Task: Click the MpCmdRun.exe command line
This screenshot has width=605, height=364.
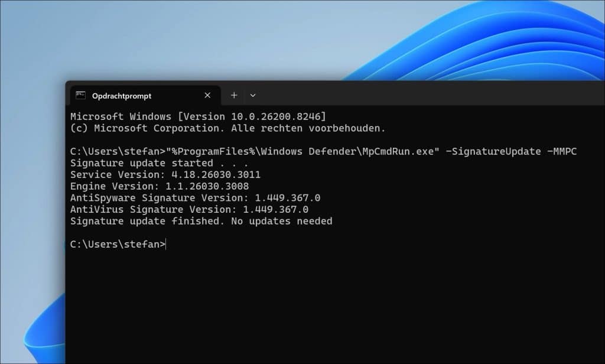Action: click(323, 151)
